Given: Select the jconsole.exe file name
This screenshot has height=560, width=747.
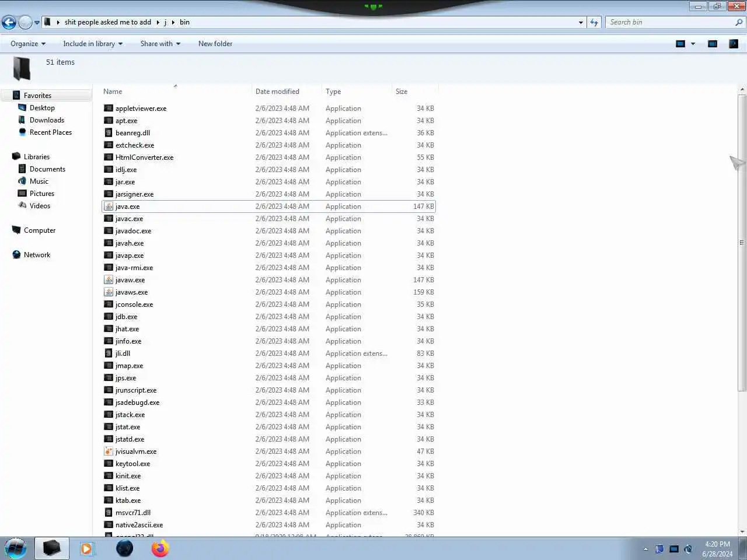Looking at the screenshot, I should click(x=134, y=304).
